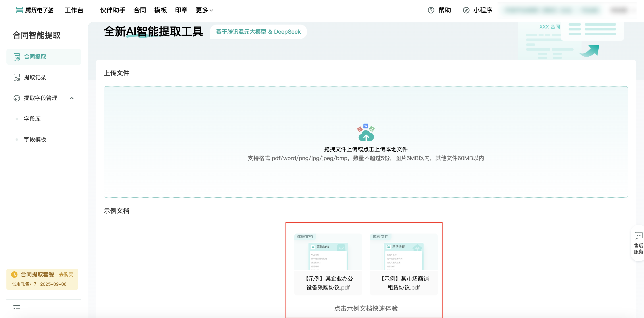The width and height of the screenshot is (644, 318).
Task: Click 试用礼包 expiry text
Action: [39, 284]
